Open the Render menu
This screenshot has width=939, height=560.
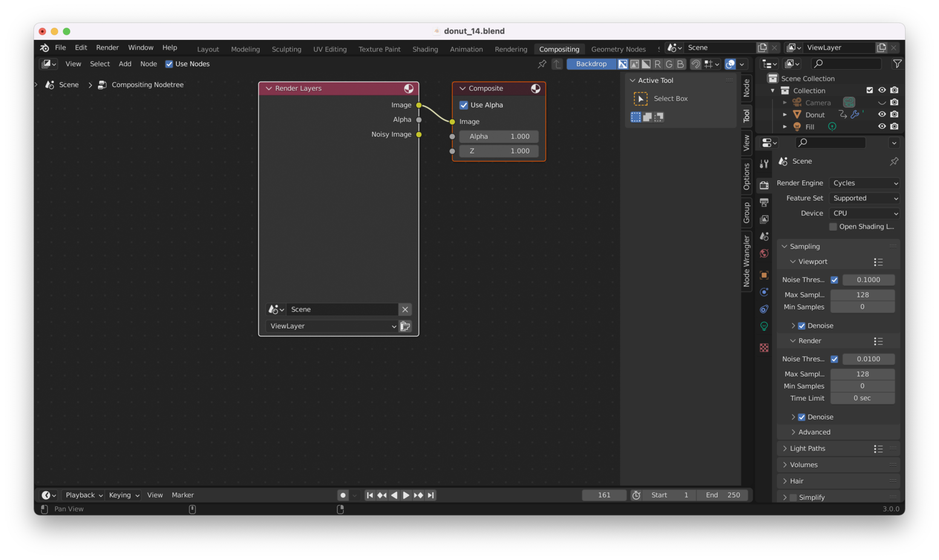[x=107, y=47]
